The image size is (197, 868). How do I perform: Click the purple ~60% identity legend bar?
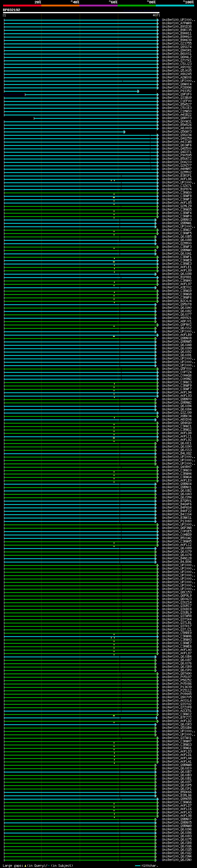(99, 6)
